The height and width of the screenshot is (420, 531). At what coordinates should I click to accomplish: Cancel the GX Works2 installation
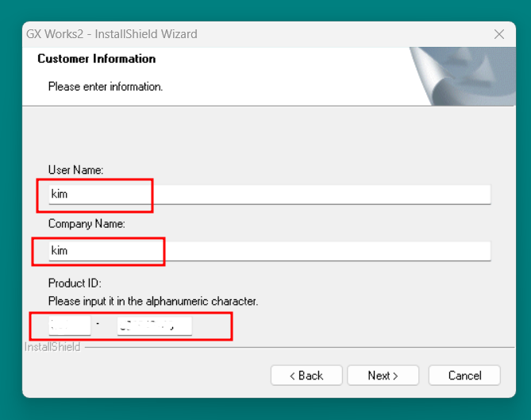tap(464, 376)
